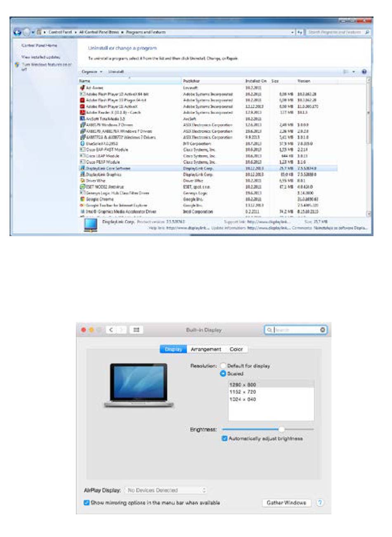
Task: Go back in Built-in Display preferences
Action: point(111,330)
